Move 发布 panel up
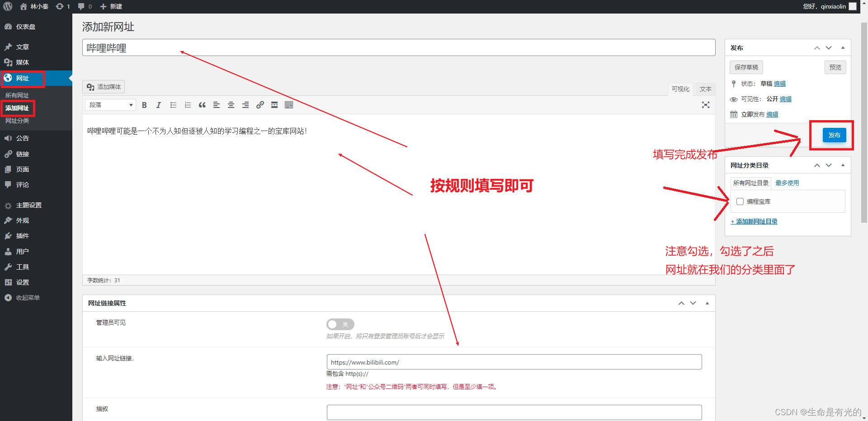Image resolution: width=868 pixels, height=421 pixels. [817, 48]
